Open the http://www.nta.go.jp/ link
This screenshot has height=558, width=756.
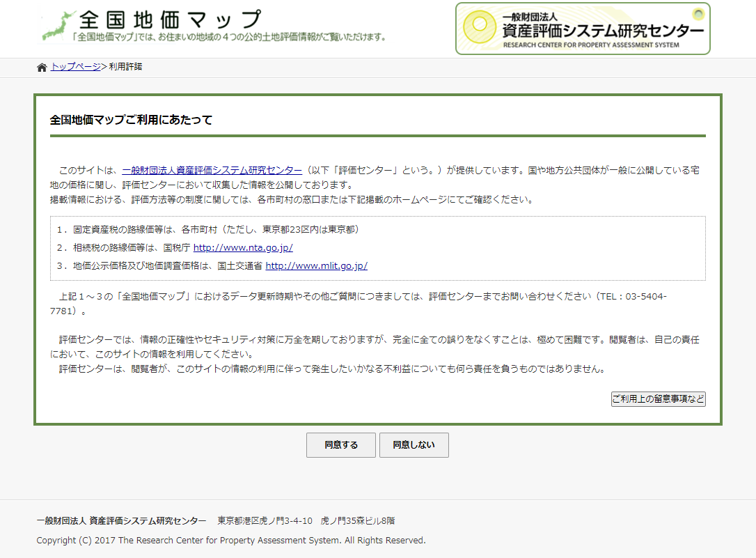coord(243,247)
